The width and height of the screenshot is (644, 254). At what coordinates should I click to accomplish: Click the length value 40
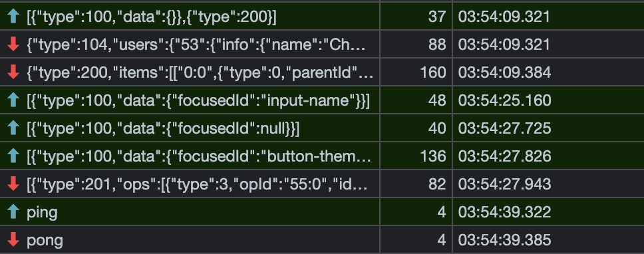(437, 128)
